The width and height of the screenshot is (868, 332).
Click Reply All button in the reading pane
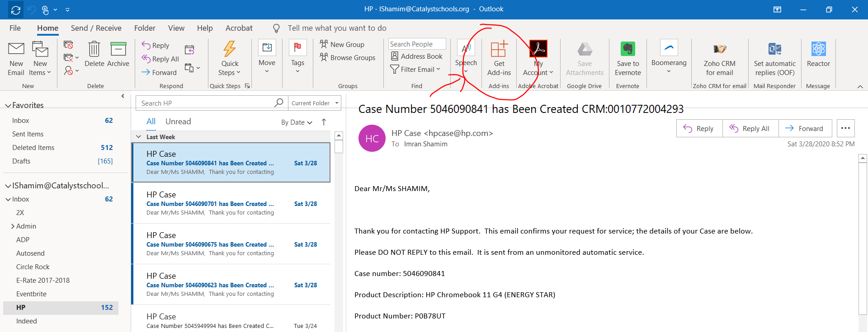pyautogui.click(x=750, y=128)
